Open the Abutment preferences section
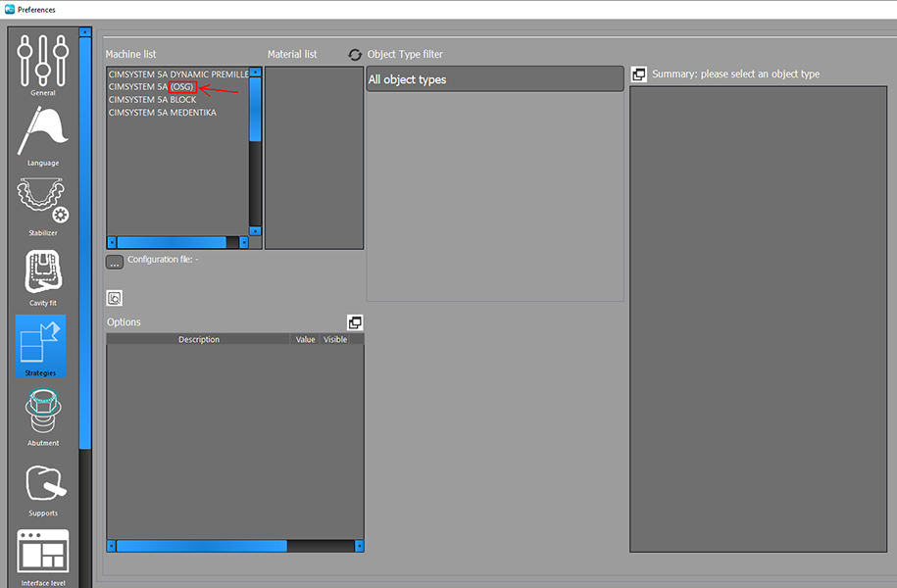 pos(43,416)
